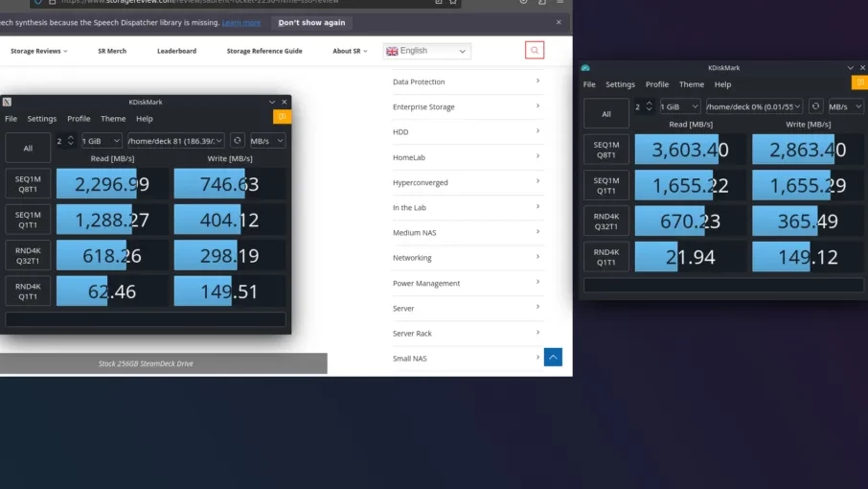Image resolution: width=868 pixels, height=489 pixels.
Task: Open 1 GiB size dropdown in left KDiskMark
Action: tap(102, 141)
